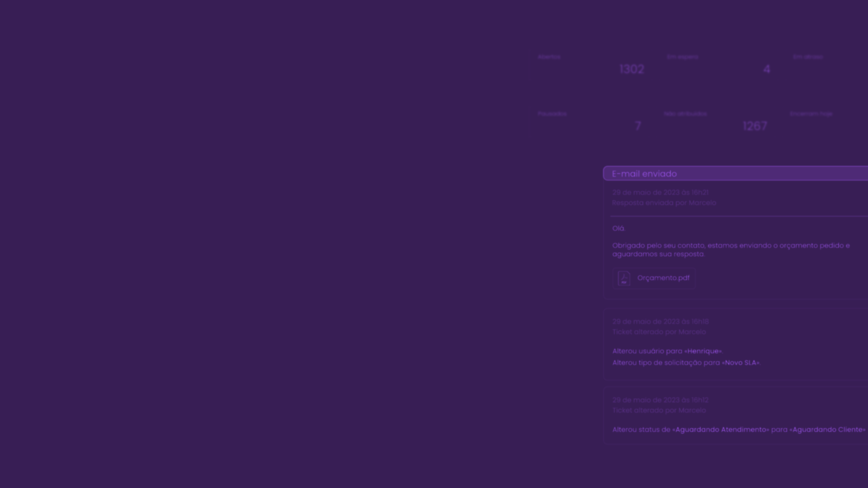
Task: Open the Pausados tickets category
Action: coord(552,114)
